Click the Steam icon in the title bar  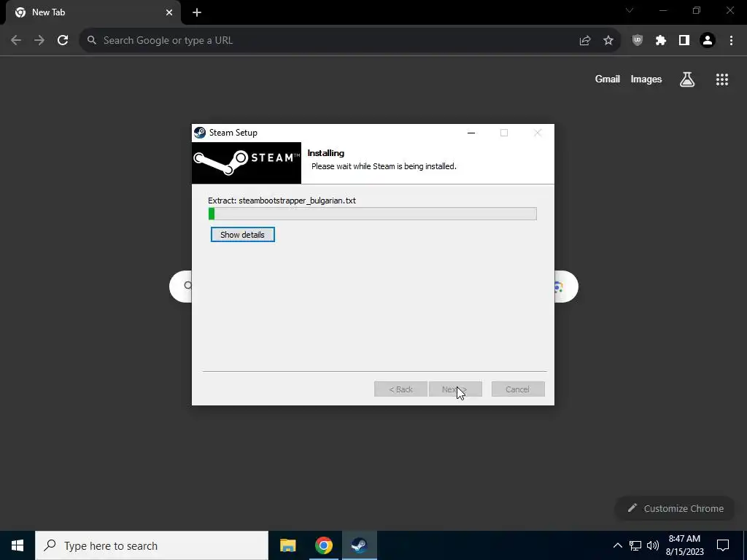point(200,133)
